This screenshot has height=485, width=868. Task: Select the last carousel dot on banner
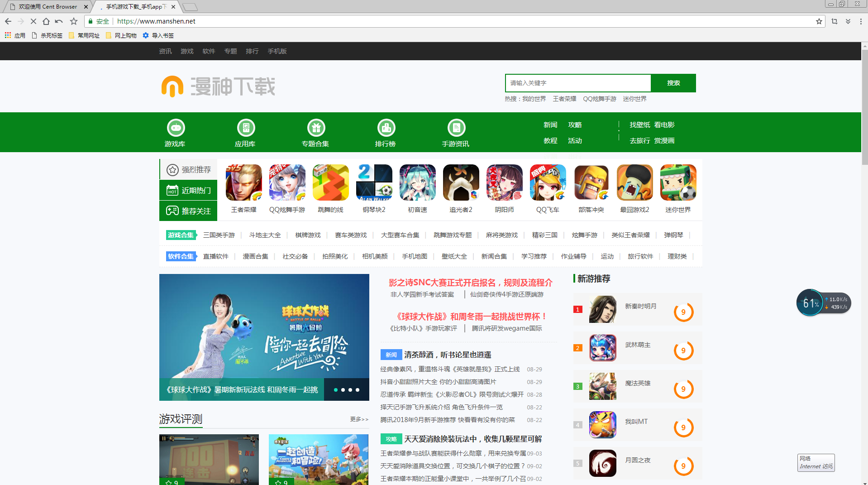pyautogui.click(x=358, y=390)
